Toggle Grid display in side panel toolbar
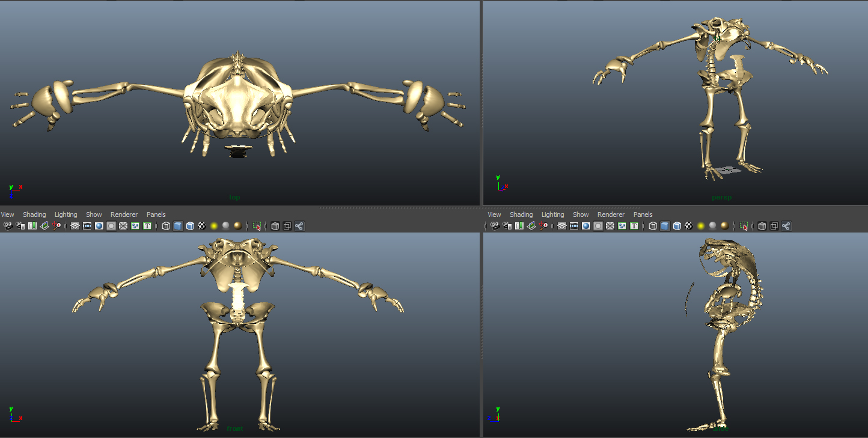Screen dimensions: 868x438 pos(562,226)
